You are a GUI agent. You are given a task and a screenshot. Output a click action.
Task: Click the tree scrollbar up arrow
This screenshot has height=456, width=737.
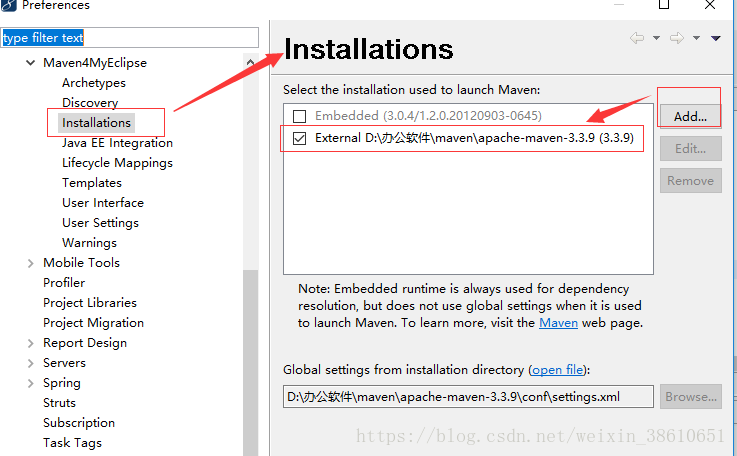click(x=251, y=63)
